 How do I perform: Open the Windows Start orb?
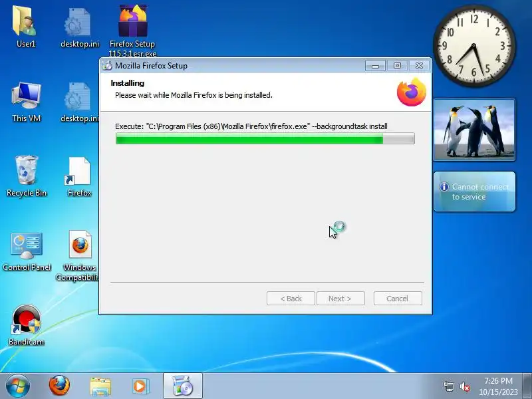[x=18, y=386]
